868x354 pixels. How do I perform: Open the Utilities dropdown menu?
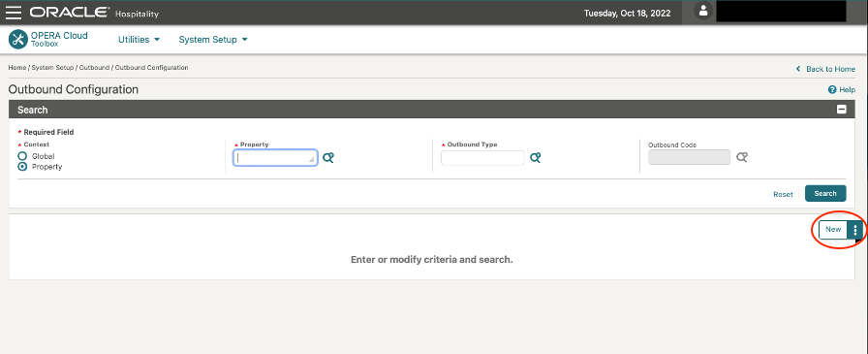click(139, 40)
